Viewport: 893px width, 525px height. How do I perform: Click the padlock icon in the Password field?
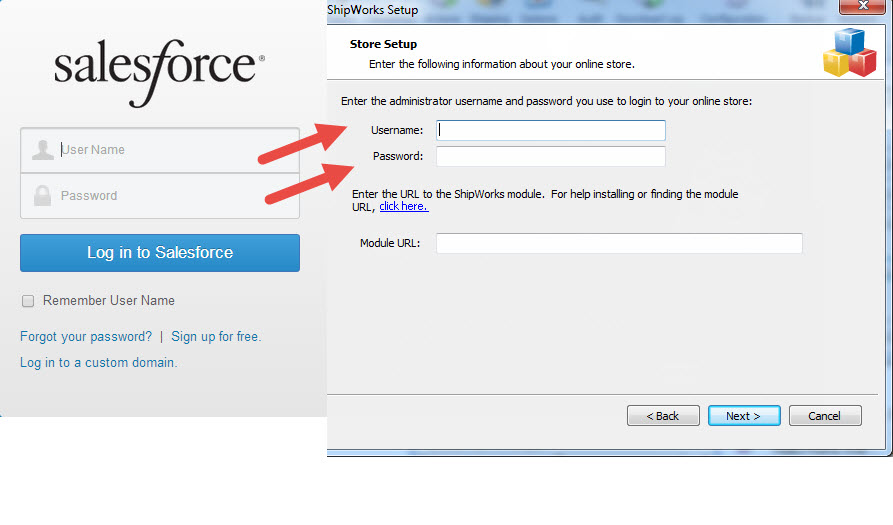pyautogui.click(x=42, y=195)
